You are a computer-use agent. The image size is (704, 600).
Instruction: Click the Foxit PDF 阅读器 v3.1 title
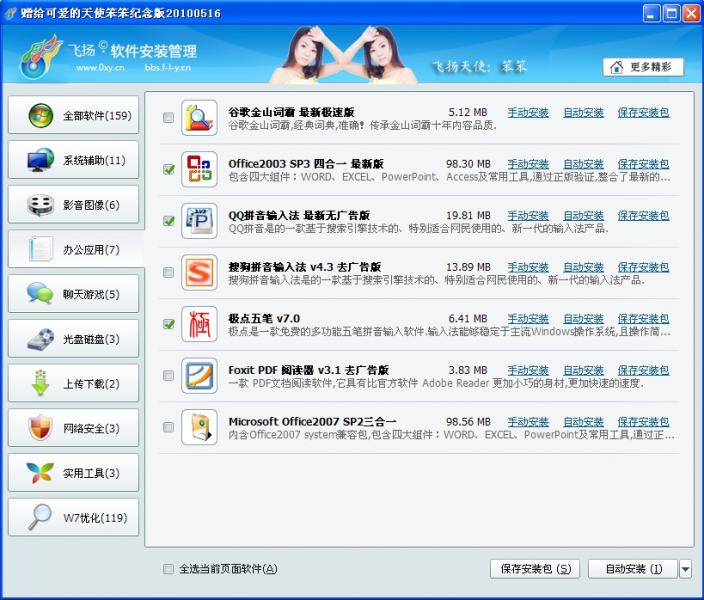coord(308,371)
